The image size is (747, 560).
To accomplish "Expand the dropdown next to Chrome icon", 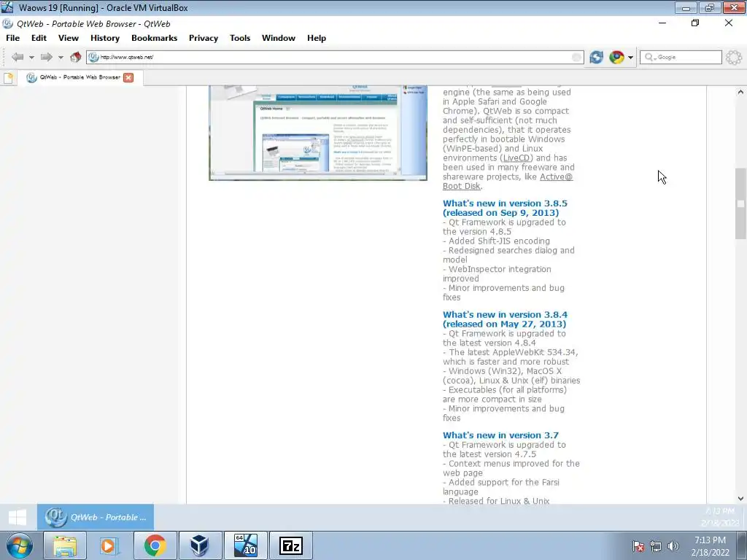I will coord(630,58).
